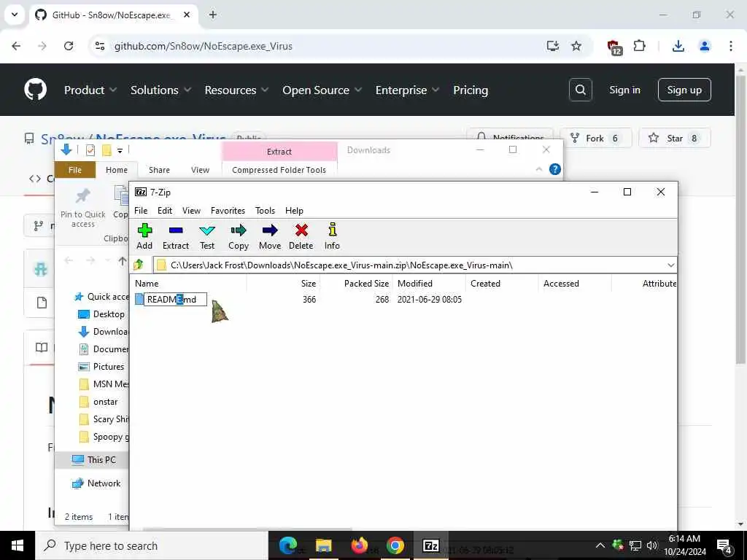The height and width of the screenshot is (560, 747).
Task: Bookmark this page with the star icon
Action: point(576,46)
